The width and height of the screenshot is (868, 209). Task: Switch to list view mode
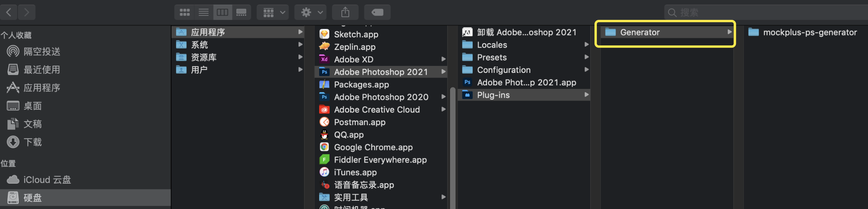point(204,12)
